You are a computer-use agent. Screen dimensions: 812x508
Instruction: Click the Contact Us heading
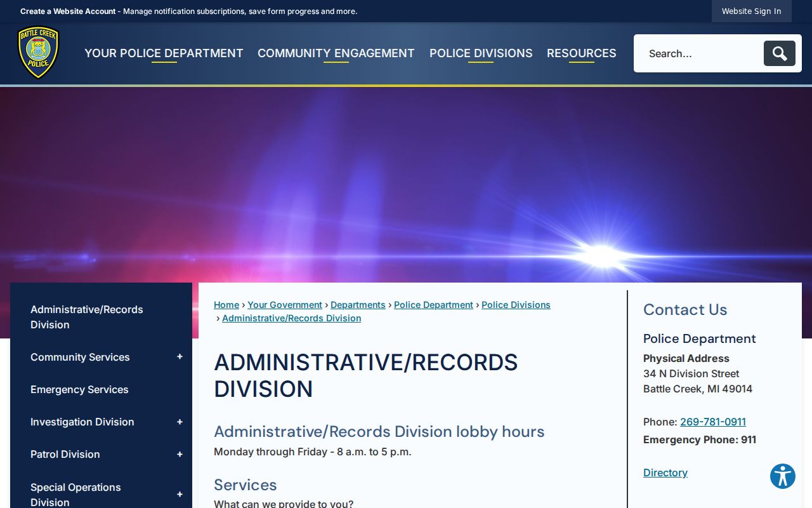point(685,309)
